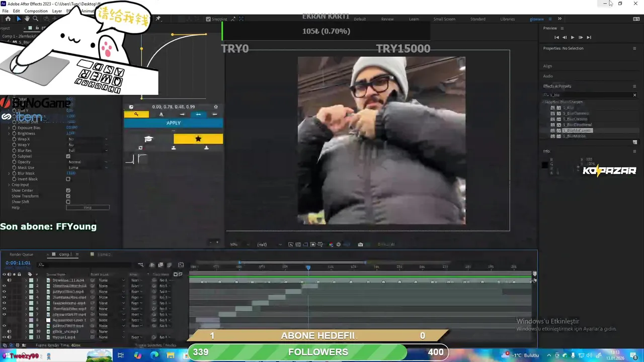
Task: Open the composition mini-flowchart icon in timeline
Action: (x=141, y=265)
